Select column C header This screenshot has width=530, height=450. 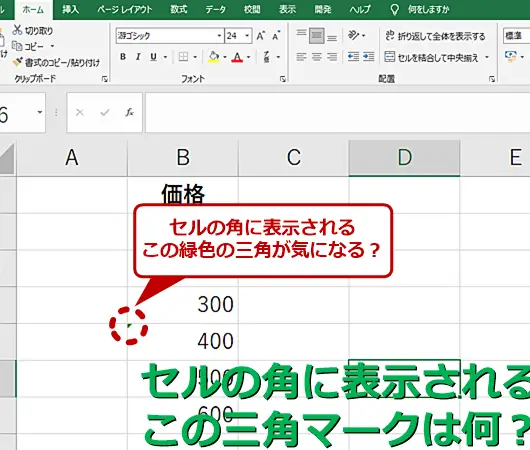coord(294,158)
